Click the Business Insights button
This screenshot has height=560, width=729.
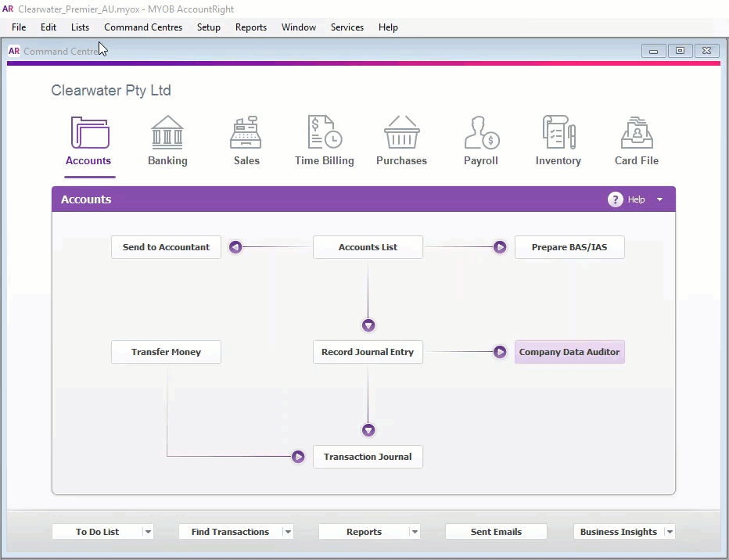[x=619, y=532]
